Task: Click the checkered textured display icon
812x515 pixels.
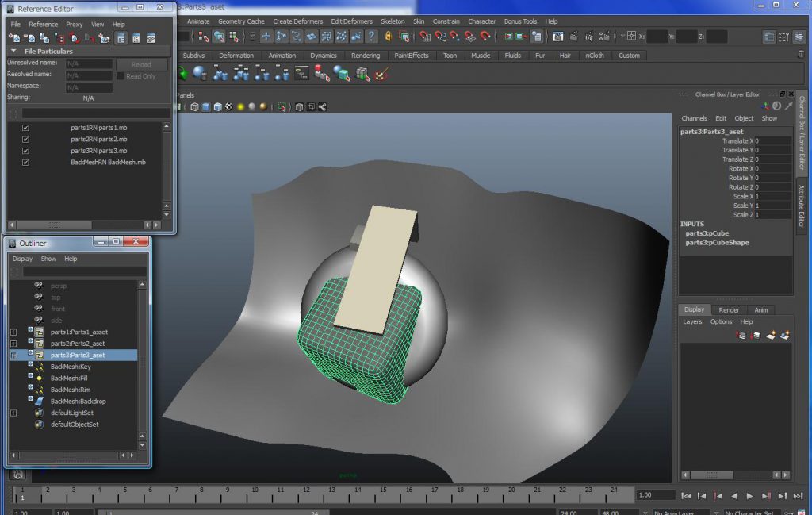Action: tap(229, 107)
